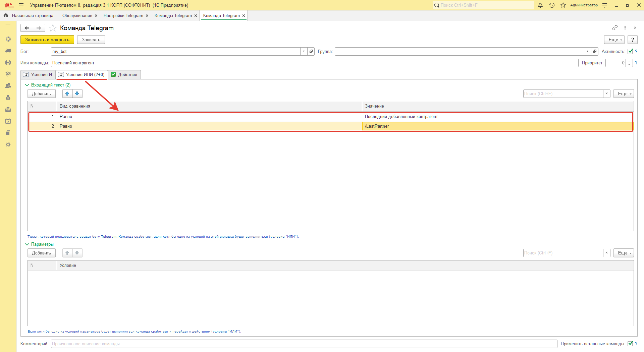Increase the Приоритет value with stepper
The image size is (644, 352).
pyautogui.click(x=629, y=61)
